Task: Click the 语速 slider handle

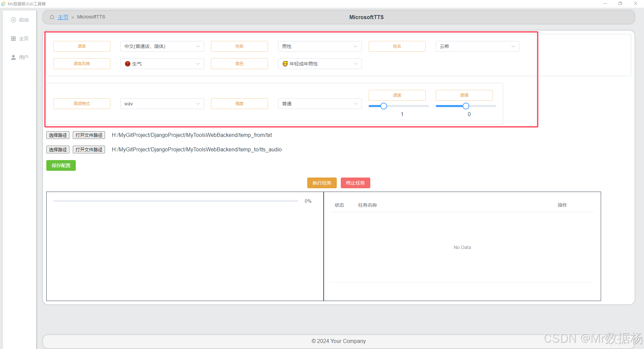Action: tap(384, 106)
